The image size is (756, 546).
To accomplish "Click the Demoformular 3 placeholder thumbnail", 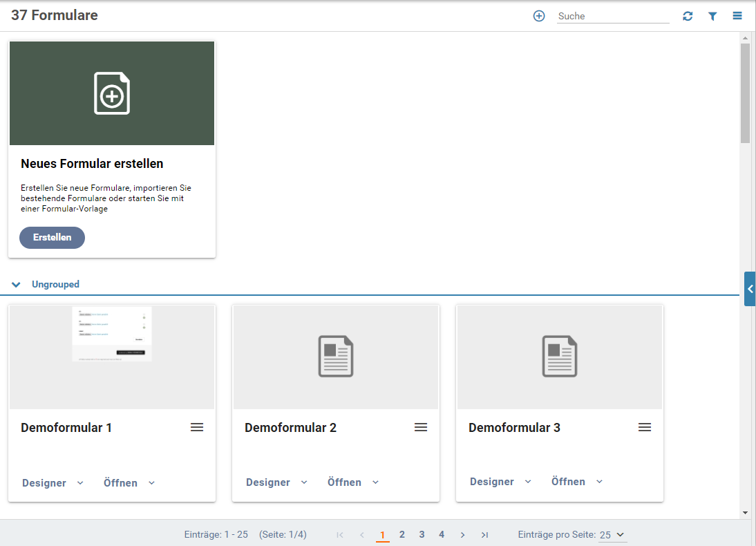I will 559,357.
